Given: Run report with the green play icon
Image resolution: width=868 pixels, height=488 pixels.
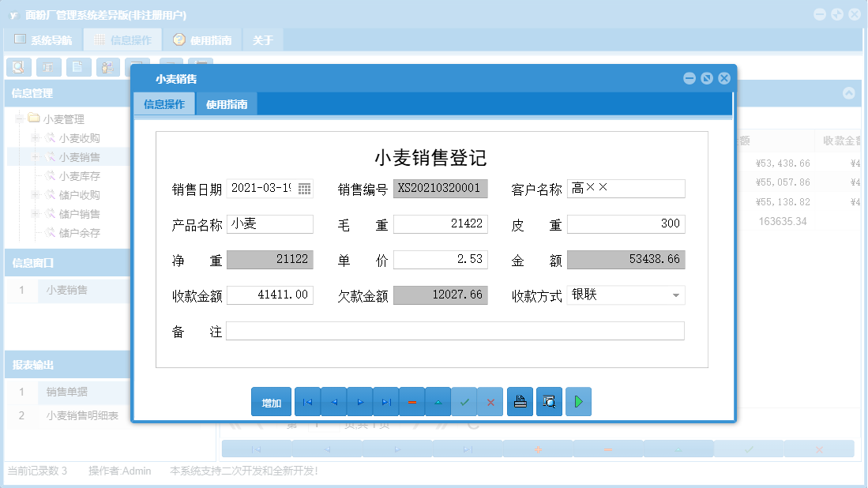Looking at the screenshot, I should pos(578,401).
